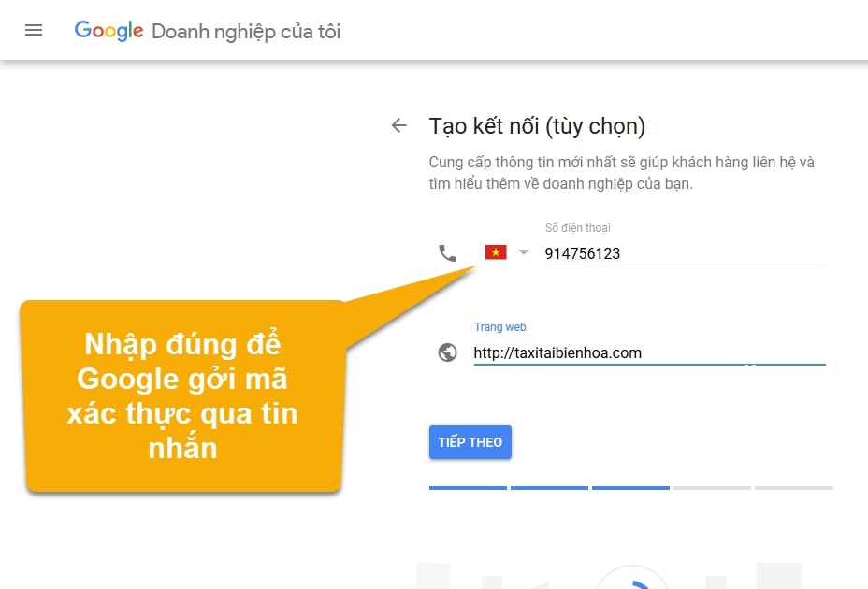Viewport: 868px width, 589px height.
Task: Click the fourth gray progress segment
Action: 712,488
